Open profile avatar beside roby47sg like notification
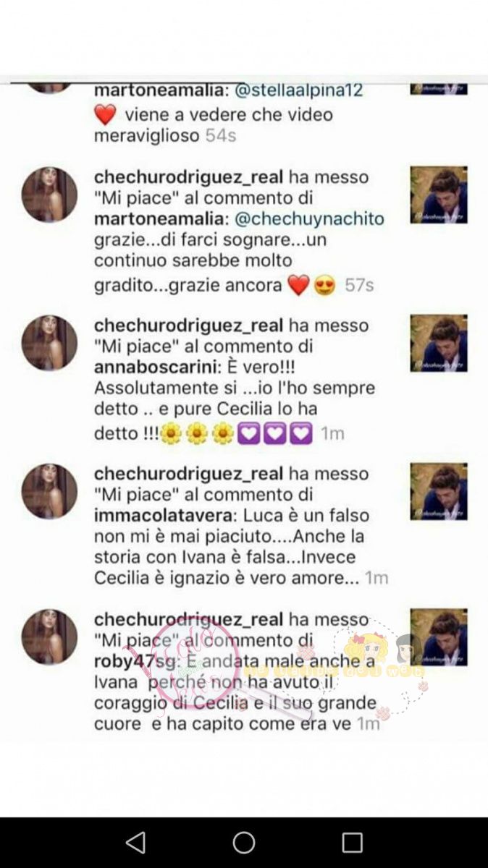 [49, 637]
